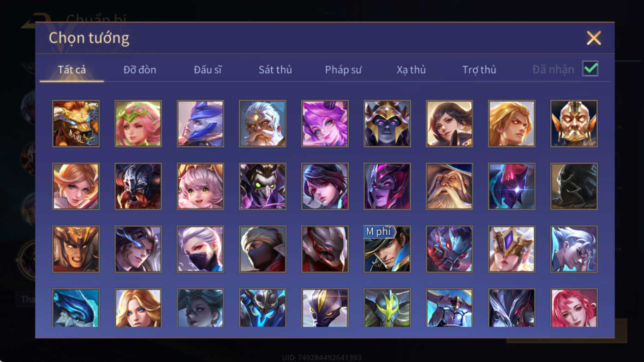644x362 pixels.
Task: Close the Chọn tướng dialog
Action: 594,38
